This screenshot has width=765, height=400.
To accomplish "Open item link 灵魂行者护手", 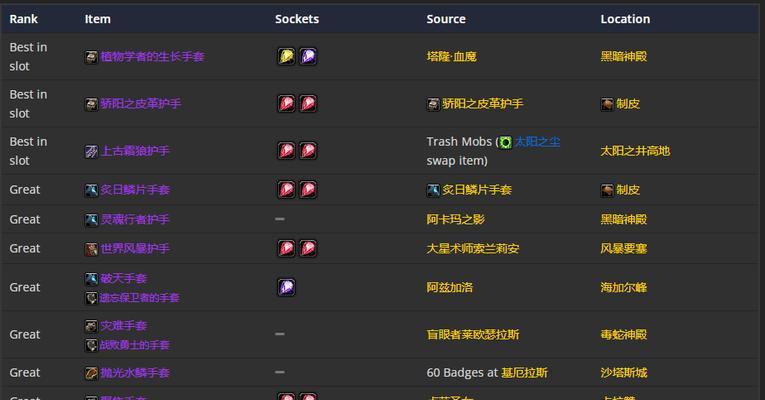I will pos(135,220).
